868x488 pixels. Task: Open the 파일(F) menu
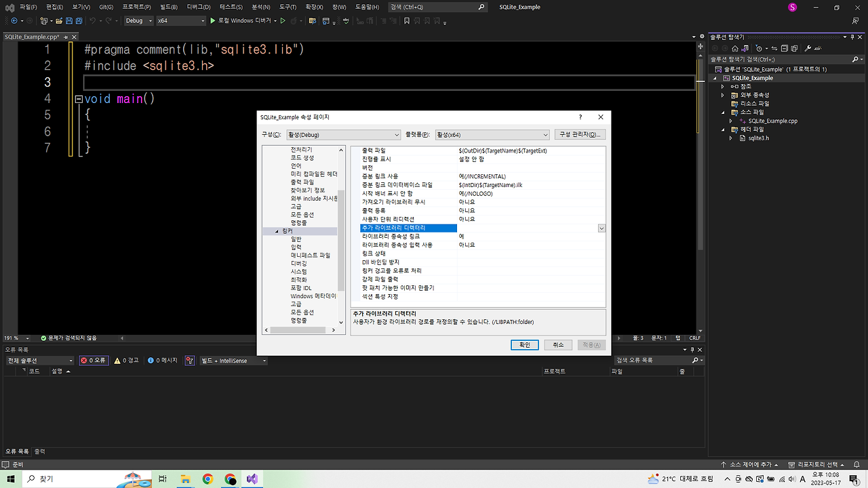28,7
